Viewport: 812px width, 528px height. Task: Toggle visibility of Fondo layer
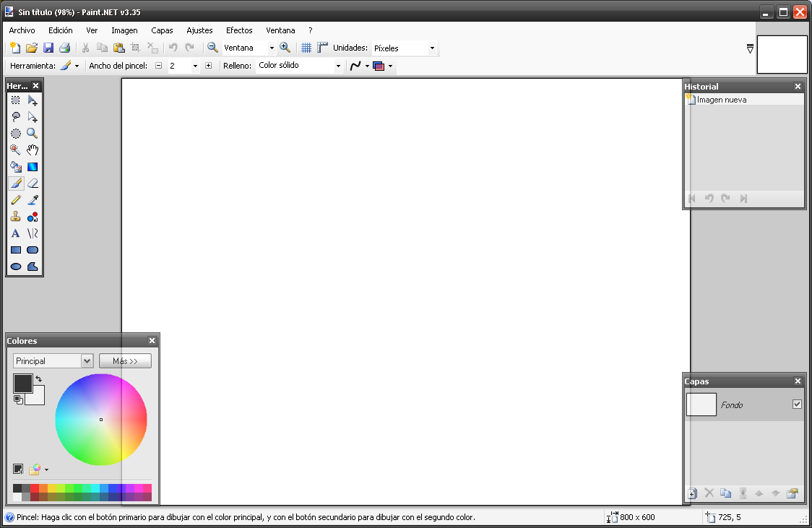pyautogui.click(x=797, y=404)
